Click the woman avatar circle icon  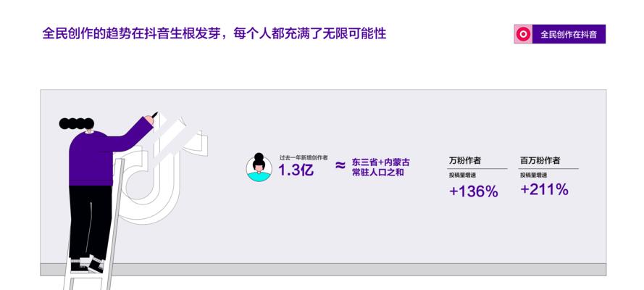pyautogui.click(x=259, y=168)
